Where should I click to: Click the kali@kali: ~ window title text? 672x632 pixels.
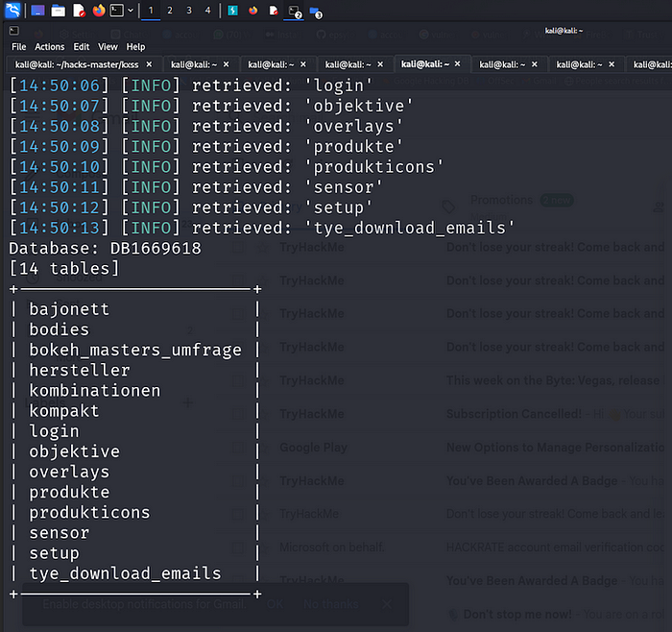[564, 31]
